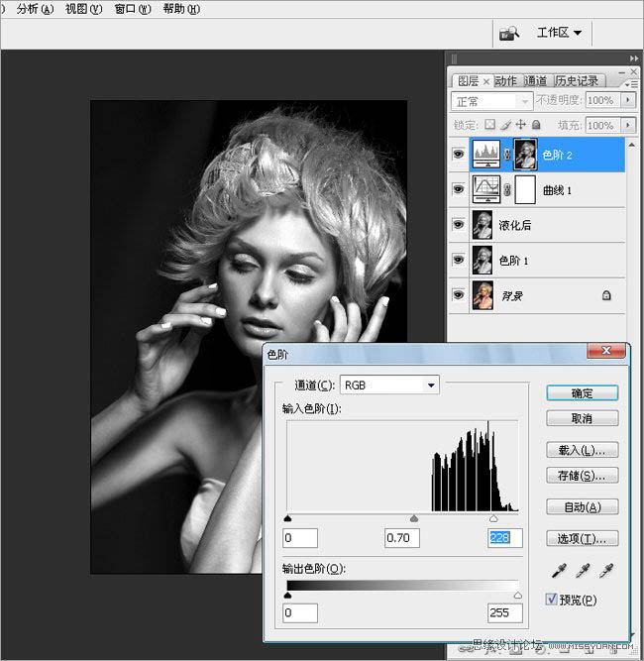
Task: Click the midtone gray input levels slider
Action: coord(414,518)
